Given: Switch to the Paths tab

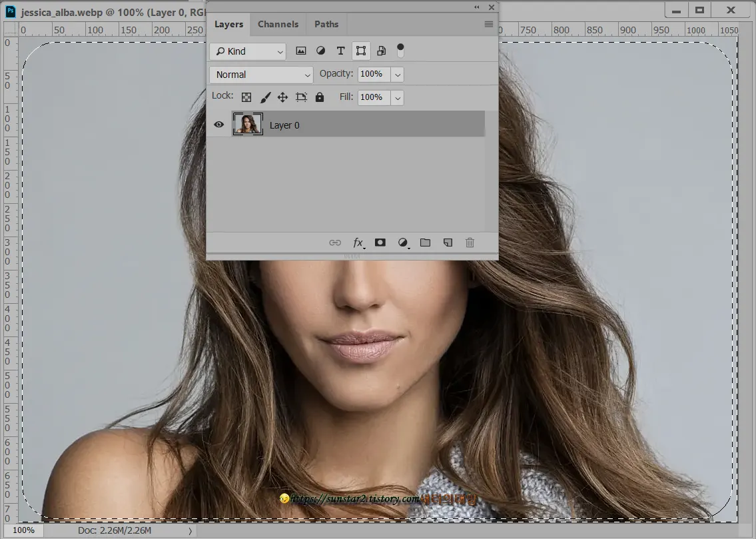Looking at the screenshot, I should 326,24.
